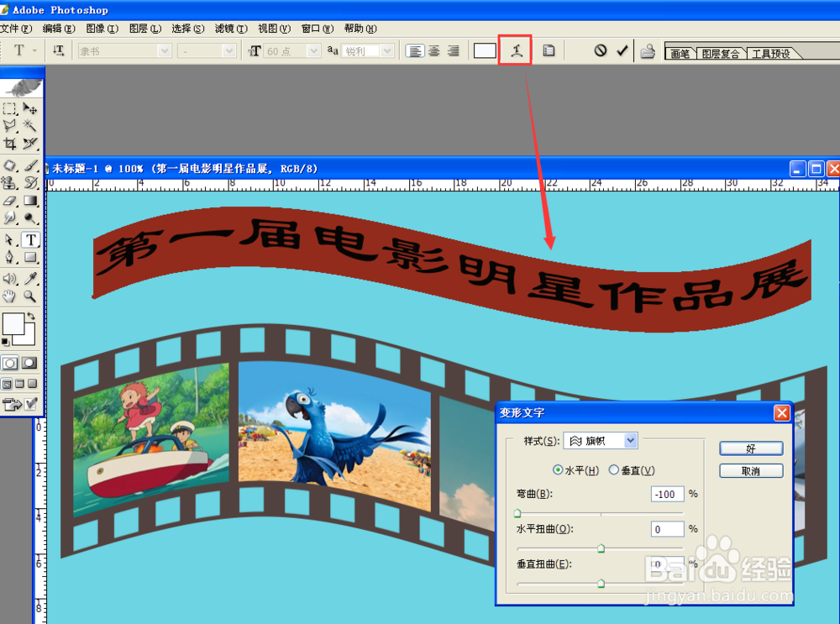Click 取消 in warp text dialog
The height and width of the screenshot is (624, 840).
[751, 471]
